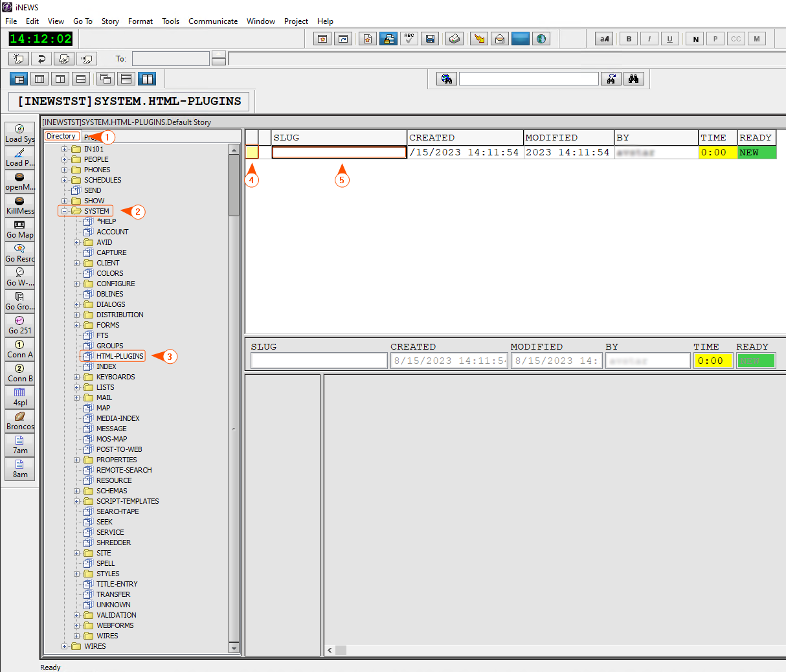Toggle Bold text formatting

629,39
